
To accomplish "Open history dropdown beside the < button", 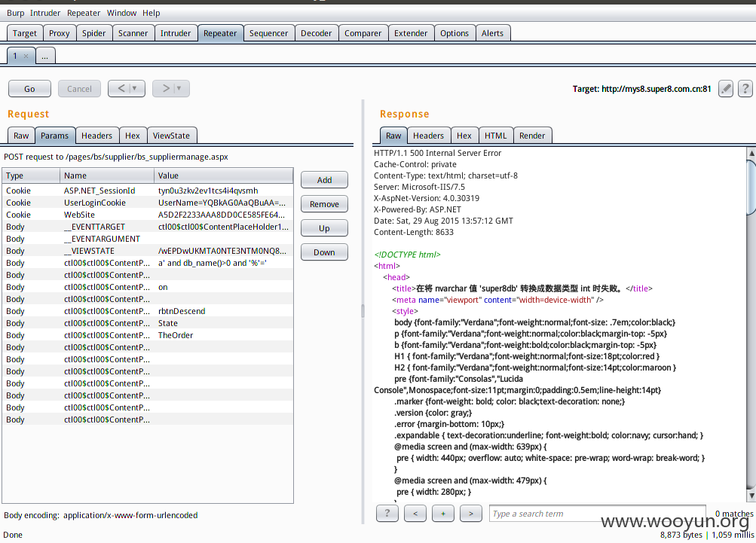I will pyautogui.click(x=134, y=88).
